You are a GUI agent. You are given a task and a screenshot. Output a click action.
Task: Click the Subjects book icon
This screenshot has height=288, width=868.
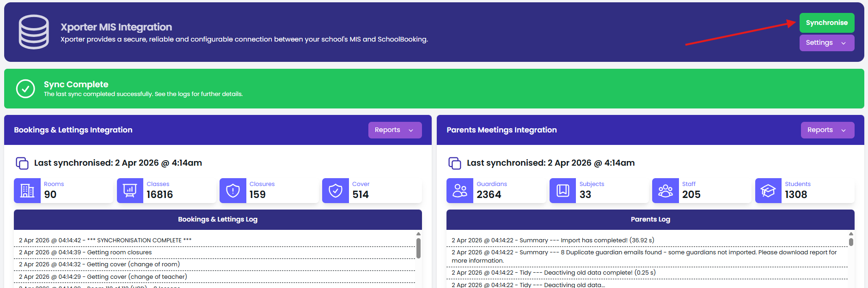tap(563, 191)
